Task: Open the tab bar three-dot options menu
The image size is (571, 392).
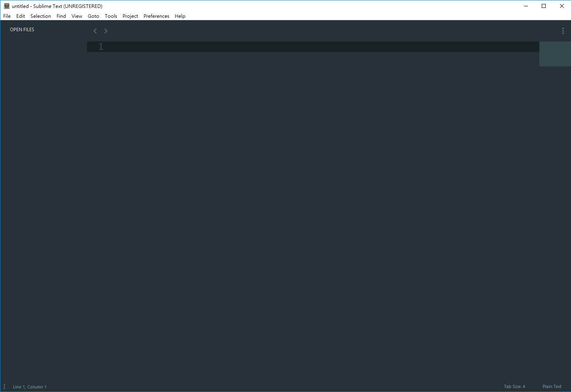Action: pyautogui.click(x=563, y=31)
